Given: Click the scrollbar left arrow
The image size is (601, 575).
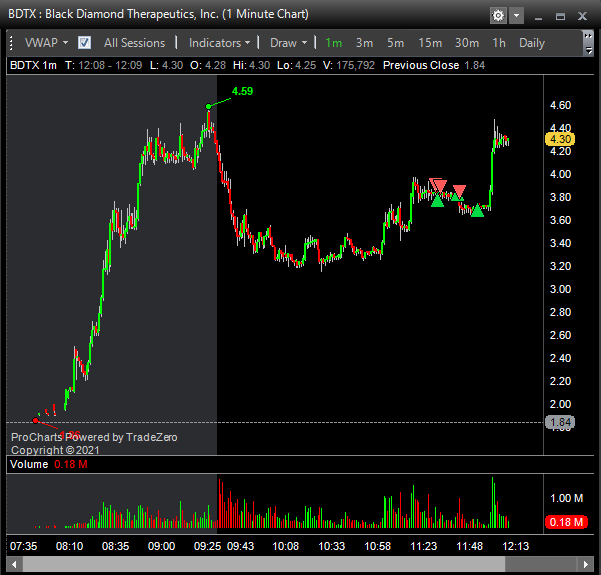Looking at the screenshot, I should click(x=15, y=564).
